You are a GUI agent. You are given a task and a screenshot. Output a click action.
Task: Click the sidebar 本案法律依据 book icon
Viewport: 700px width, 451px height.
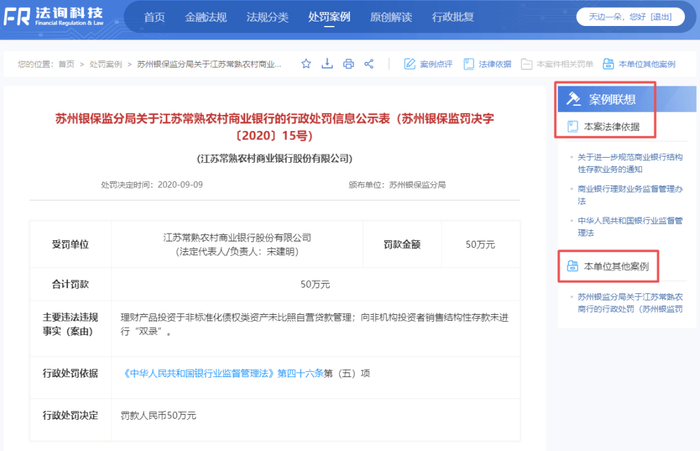(x=572, y=127)
